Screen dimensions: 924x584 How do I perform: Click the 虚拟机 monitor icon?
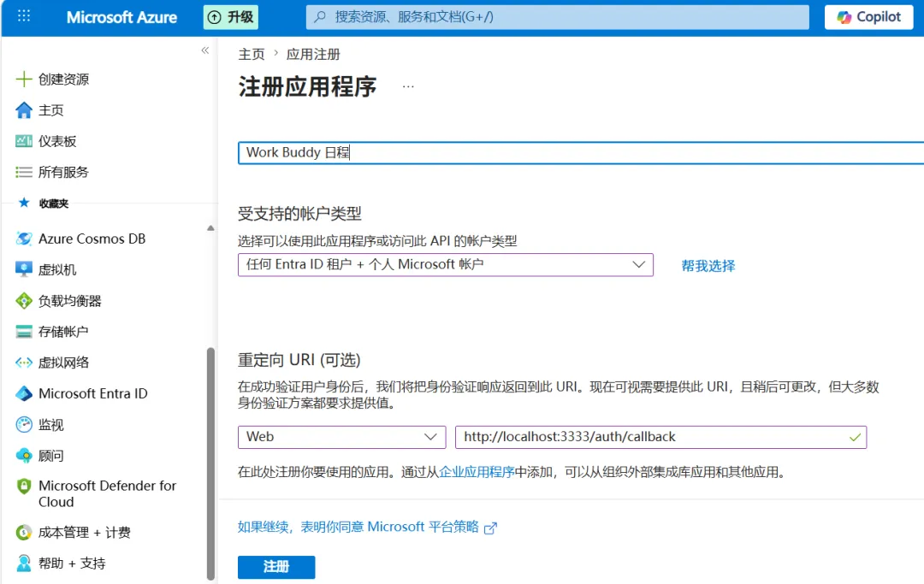click(x=24, y=269)
